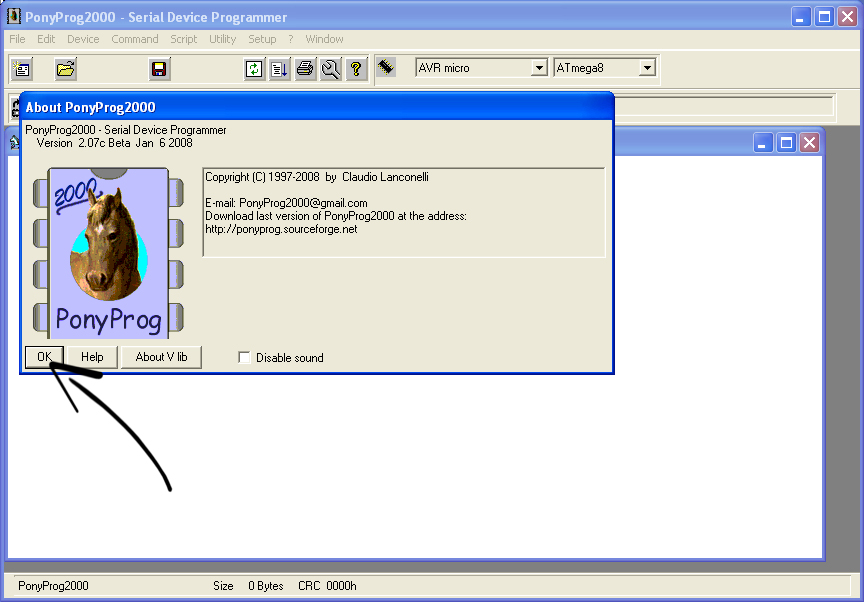Click the About V lib button

[161, 357]
